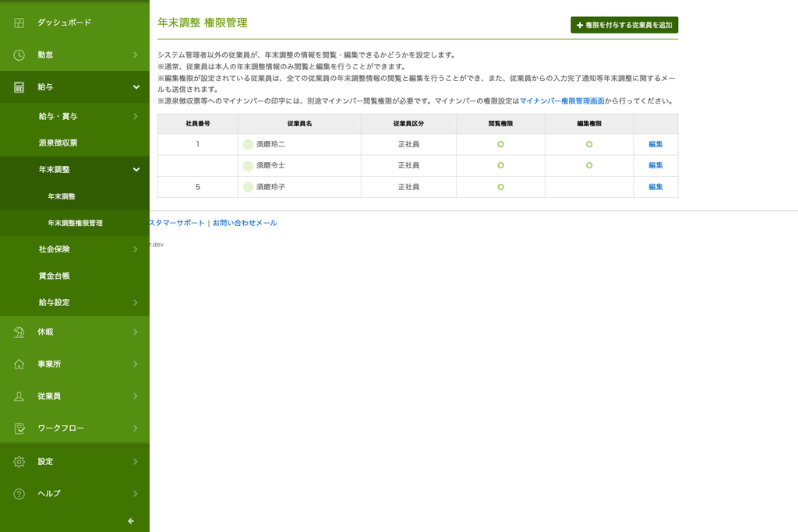Open the ダッシュボード menu item
The width and height of the screenshot is (798, 532).
click(x=75, y=23)
